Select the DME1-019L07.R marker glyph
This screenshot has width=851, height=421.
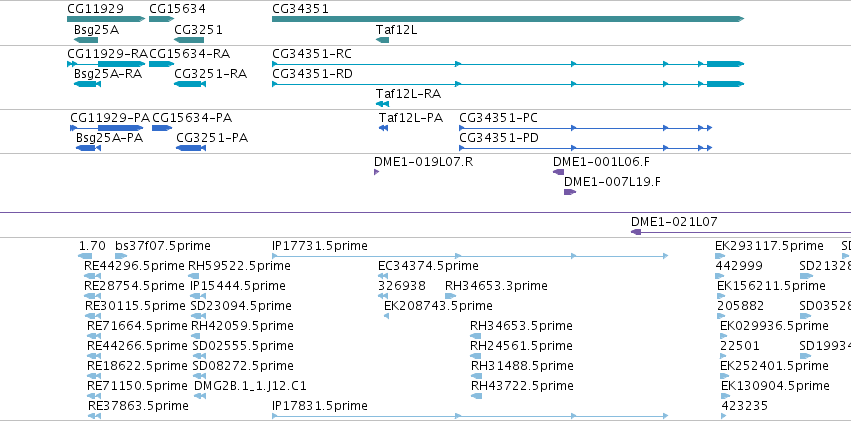pos(376,172)
